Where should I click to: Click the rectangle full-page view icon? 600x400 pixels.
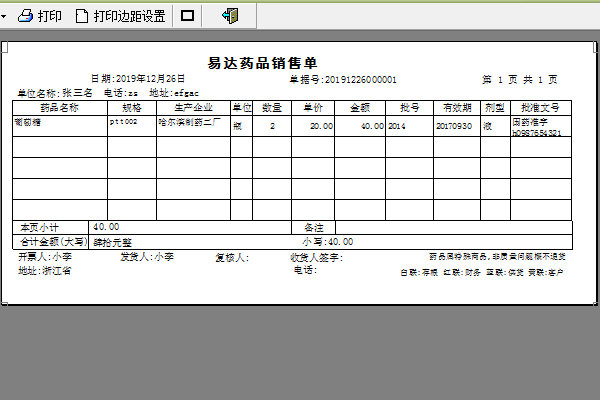pyautogui.click(x=187, y=16)
